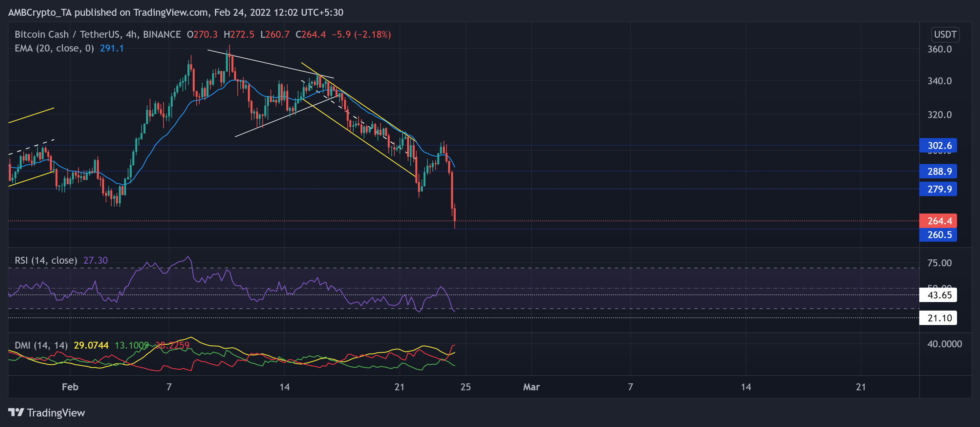Click the EMA (20, close, 0) legend
Image resolution: width=980 pixels, height=427 pixels.
point(54,48)
